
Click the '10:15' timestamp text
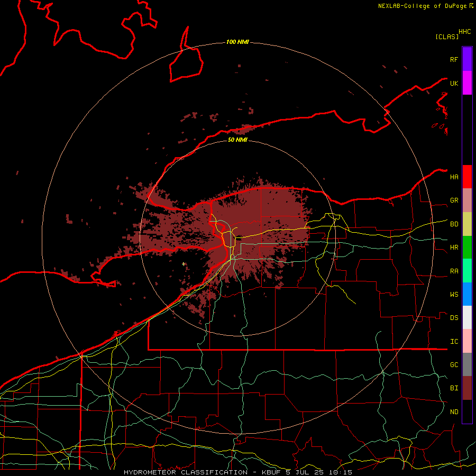(x=341, y=472)
